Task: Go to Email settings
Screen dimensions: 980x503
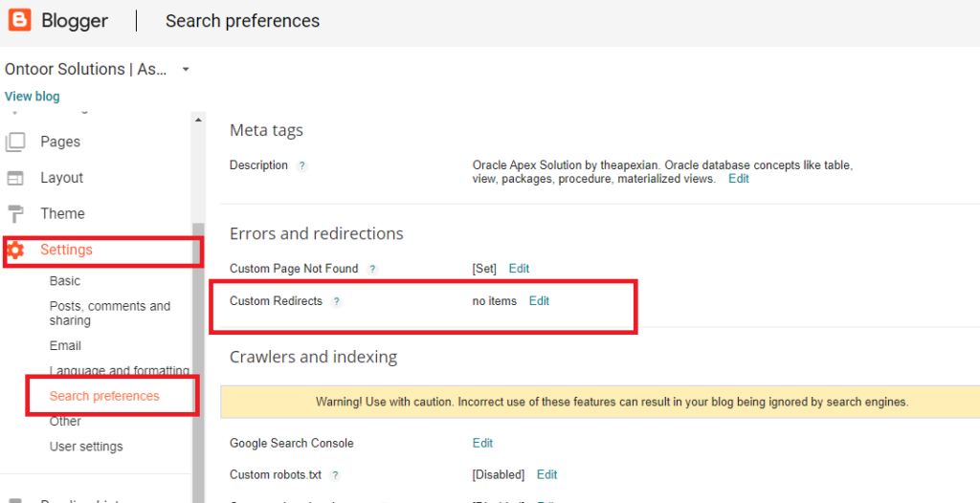Action: point(65,346)
